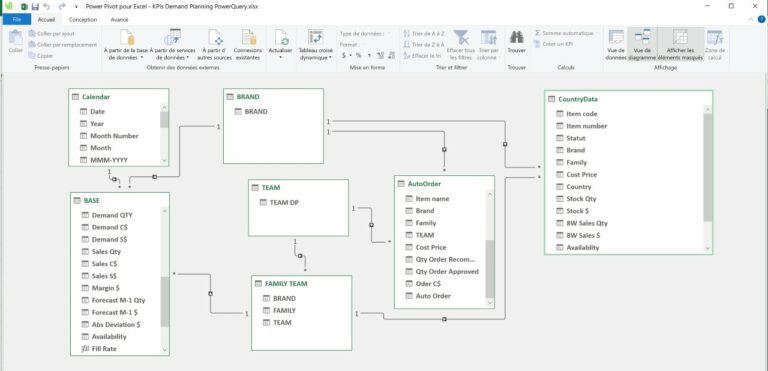Select the TEAM table header

coord(298,188)
